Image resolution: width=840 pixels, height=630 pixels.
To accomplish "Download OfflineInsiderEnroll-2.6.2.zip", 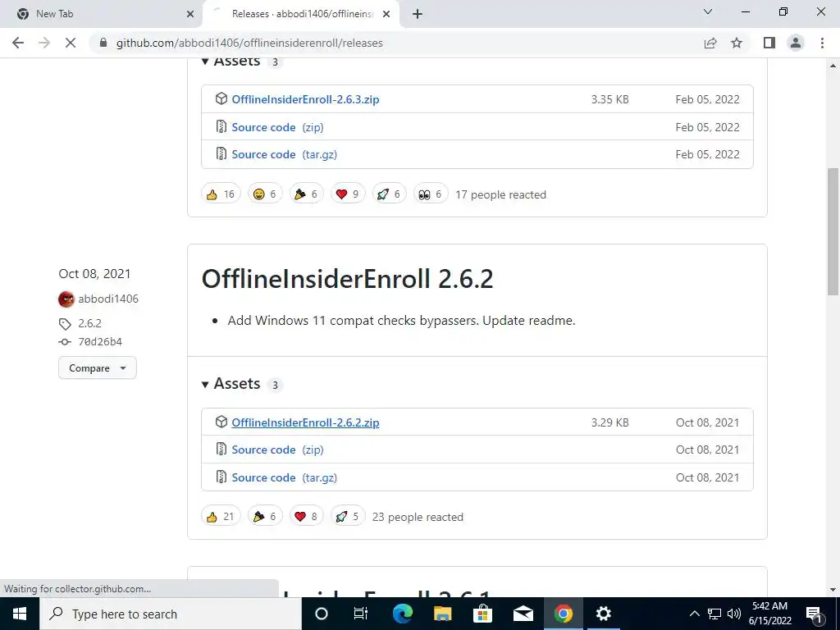I will coord(305,422).
